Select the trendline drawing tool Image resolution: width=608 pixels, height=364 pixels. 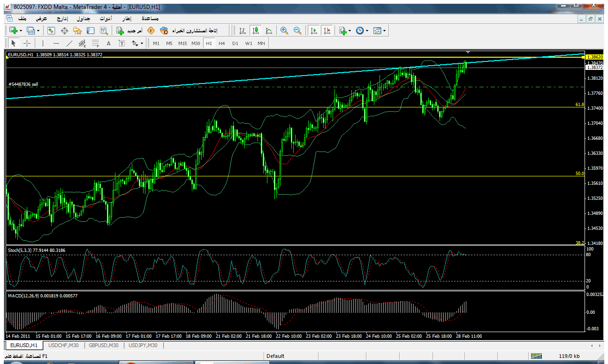(69, 43)
